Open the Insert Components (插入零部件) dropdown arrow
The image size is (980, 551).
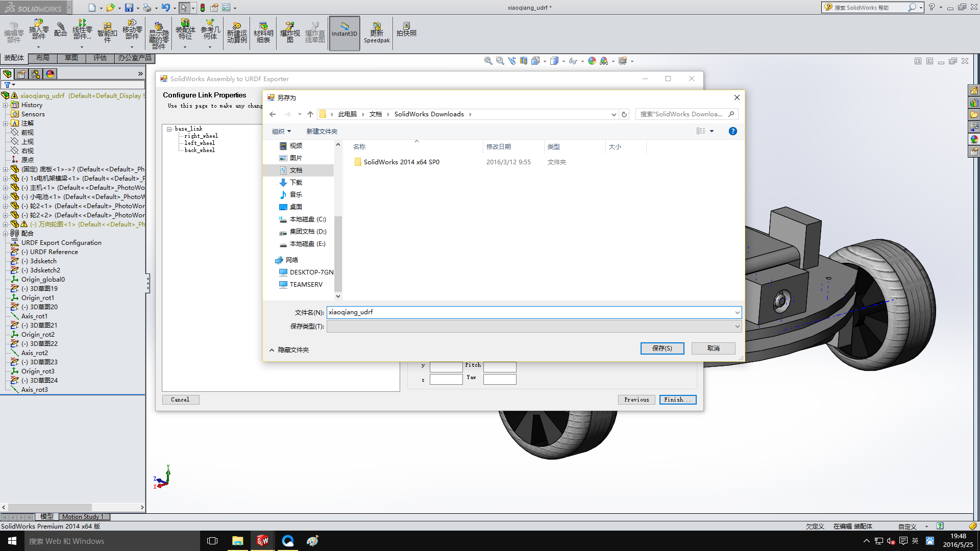[x=38, y=47]
